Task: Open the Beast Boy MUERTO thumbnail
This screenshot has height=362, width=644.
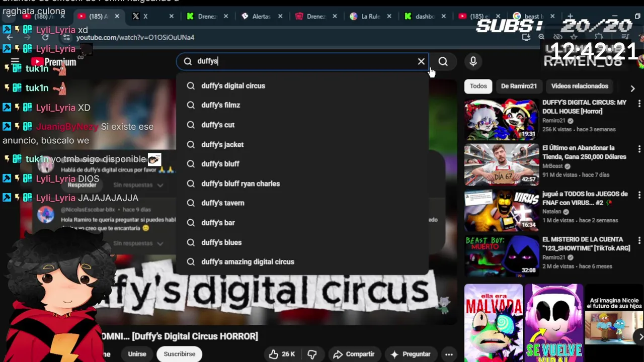Action: click(x=501, y=256)
